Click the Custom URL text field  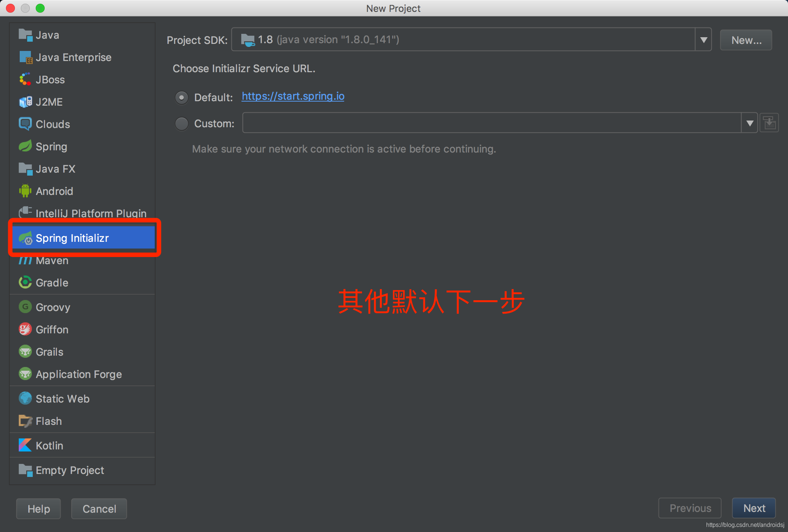point(491,123)
